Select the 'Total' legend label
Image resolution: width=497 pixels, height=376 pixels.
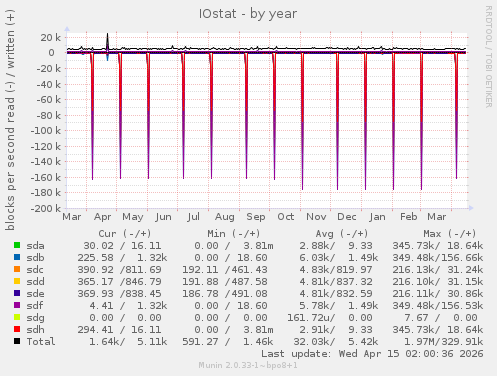pyautogui.click(x=41, y=342)
